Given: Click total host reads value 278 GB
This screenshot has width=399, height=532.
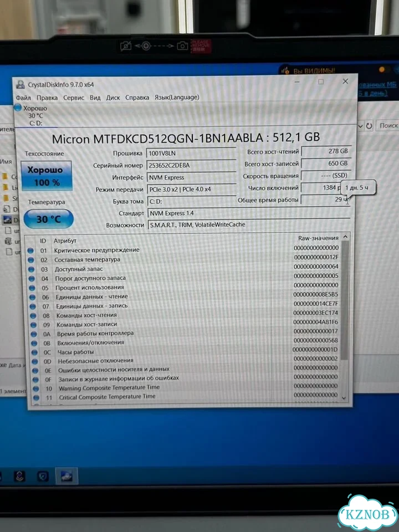Looking at the screenshot, I should 325,151.
